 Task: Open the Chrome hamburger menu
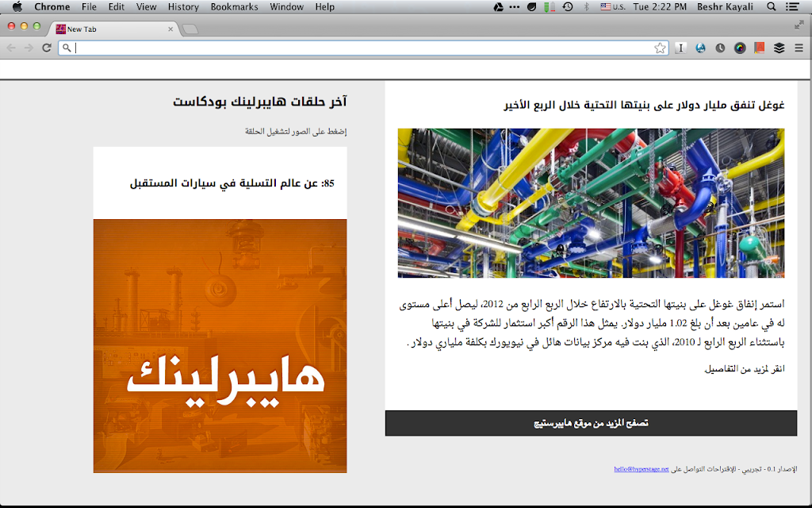(x=799, y=48)
